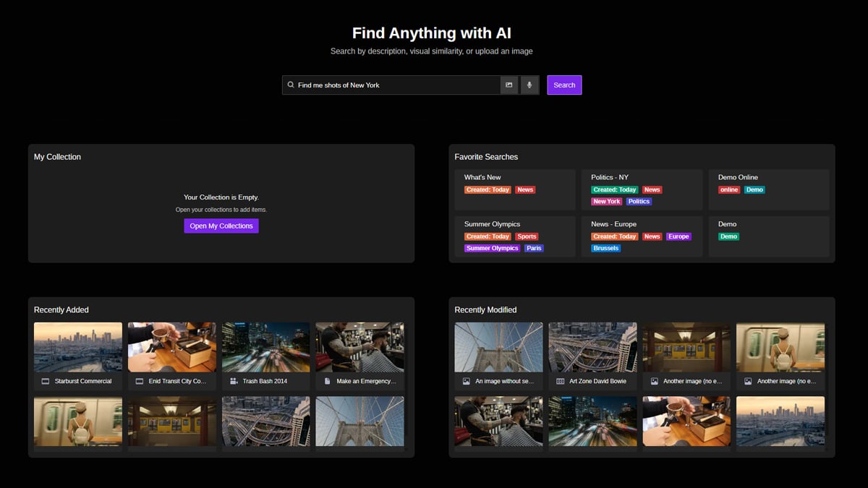This screenshot has width=868, height=488.
Task: Click the video icon beside Starburst Commercial
Action: (x=45, y=381)
